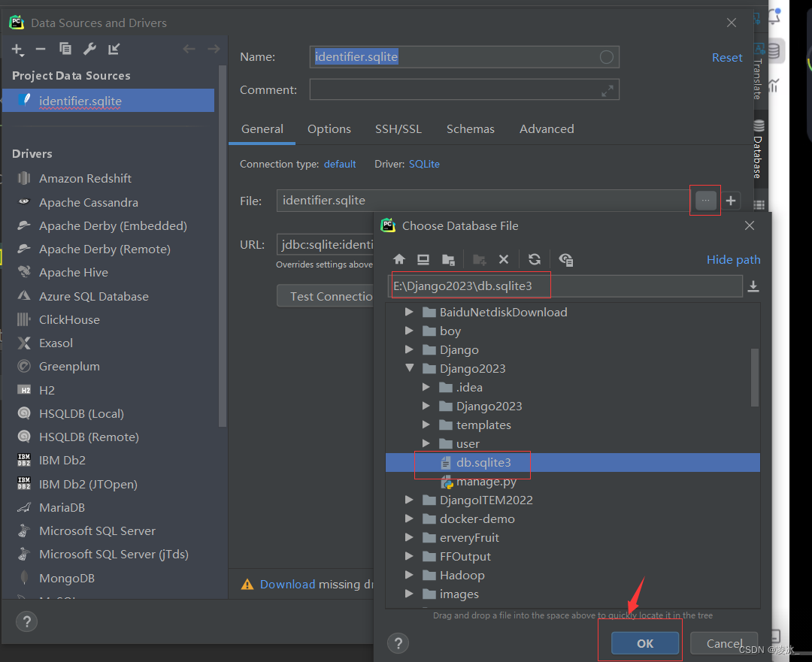Screen dimensions: 812x662
Task: Click the browse ellipsis button next to File
Action: click(705, 201)
